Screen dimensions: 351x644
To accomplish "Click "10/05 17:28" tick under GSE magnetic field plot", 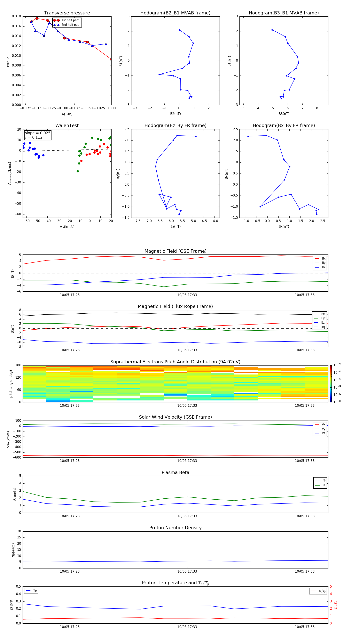I will [70, 295].
